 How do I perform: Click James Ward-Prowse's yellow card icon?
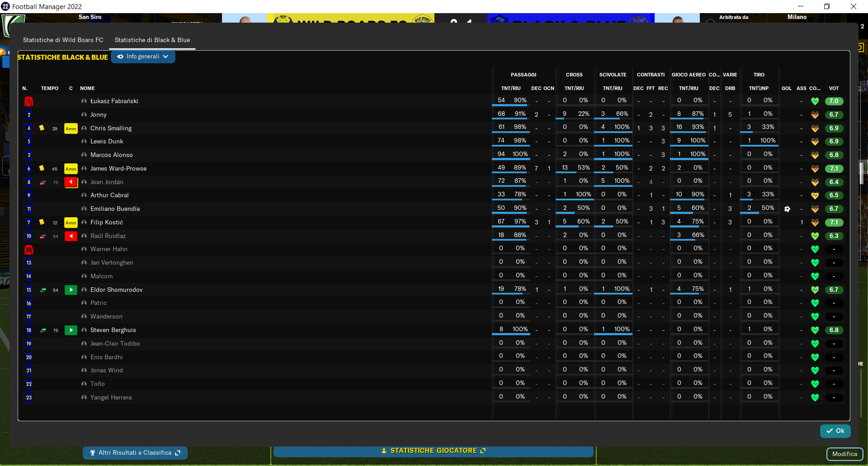pos(42,168)
